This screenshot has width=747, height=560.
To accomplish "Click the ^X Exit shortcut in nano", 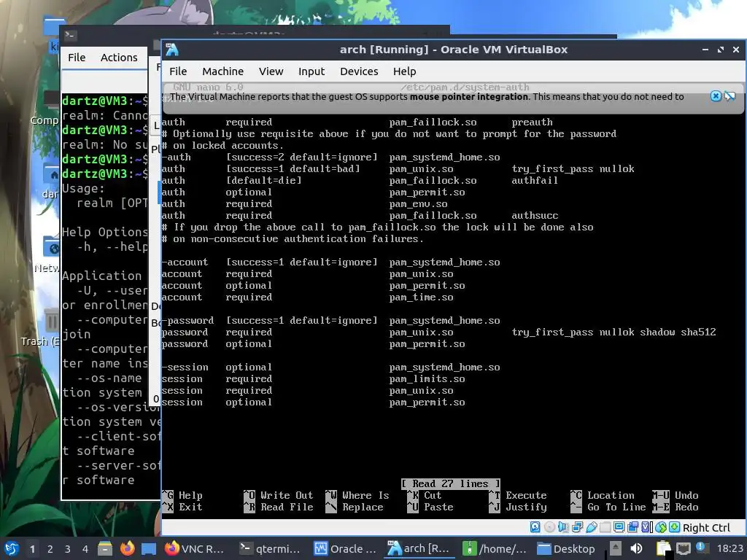I will [x=182, y=507].
